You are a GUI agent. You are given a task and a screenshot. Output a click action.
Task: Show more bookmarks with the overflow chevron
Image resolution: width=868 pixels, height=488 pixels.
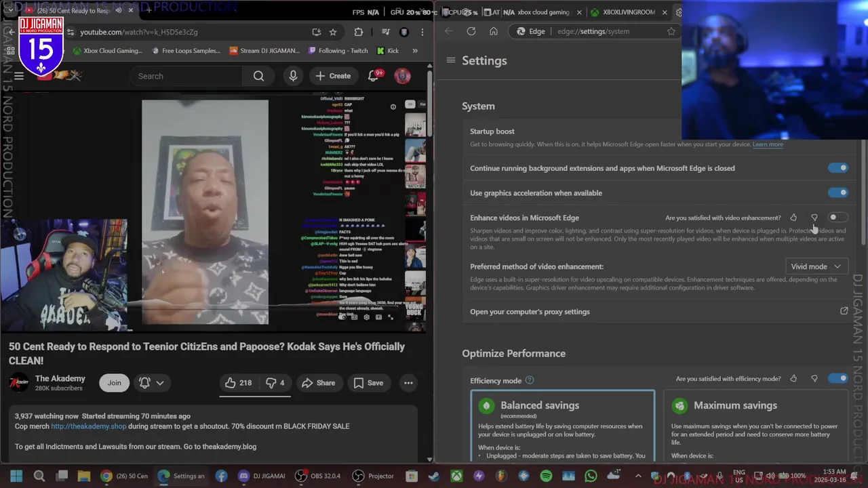415,50
